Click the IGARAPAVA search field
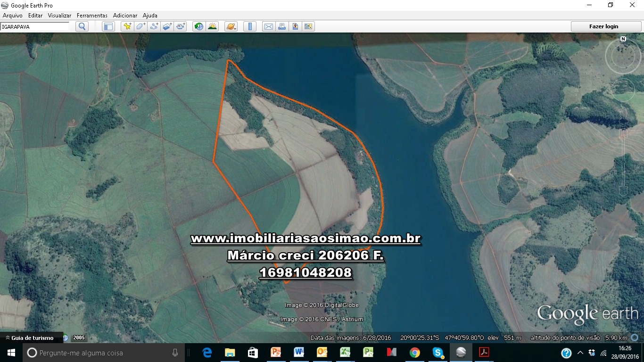The width and height of the screenshot is (644, 362). click(x=35, y=27)
